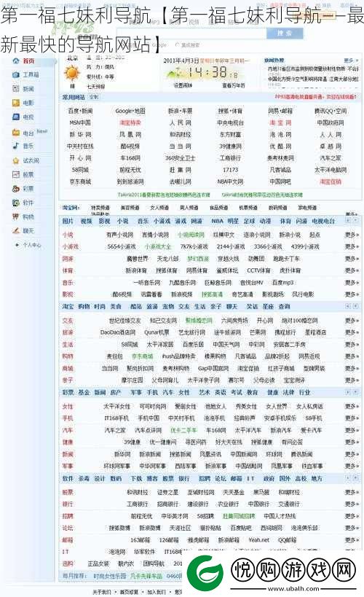This screenshot has height=597, width=364.
Task: Open 招商银行 link
Action: [x=167, y=504]
